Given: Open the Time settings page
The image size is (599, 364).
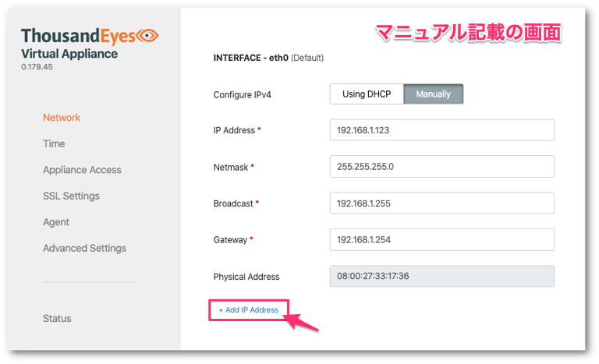Looking at the screenshot, I should click(54, 143).
